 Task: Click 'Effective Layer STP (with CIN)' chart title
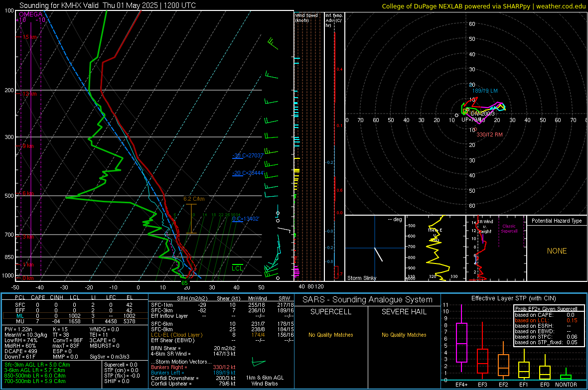(513, 298)
